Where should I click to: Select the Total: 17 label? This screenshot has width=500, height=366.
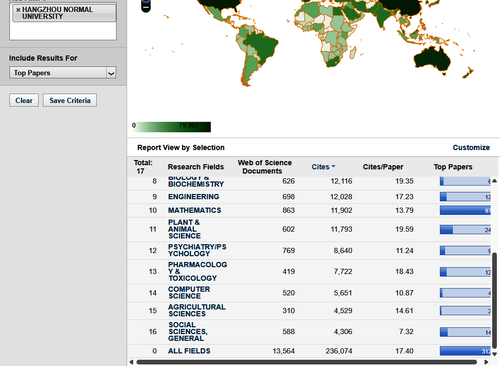tap(143, 167)
